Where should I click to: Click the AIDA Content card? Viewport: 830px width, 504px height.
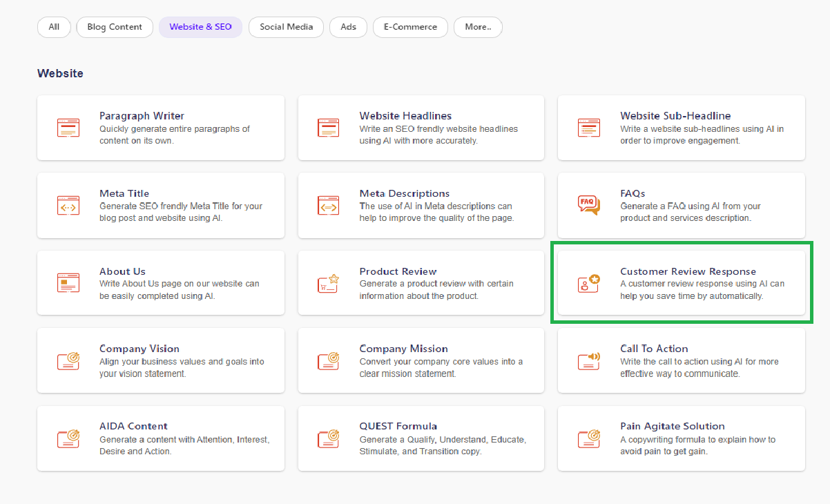[160, 438]
